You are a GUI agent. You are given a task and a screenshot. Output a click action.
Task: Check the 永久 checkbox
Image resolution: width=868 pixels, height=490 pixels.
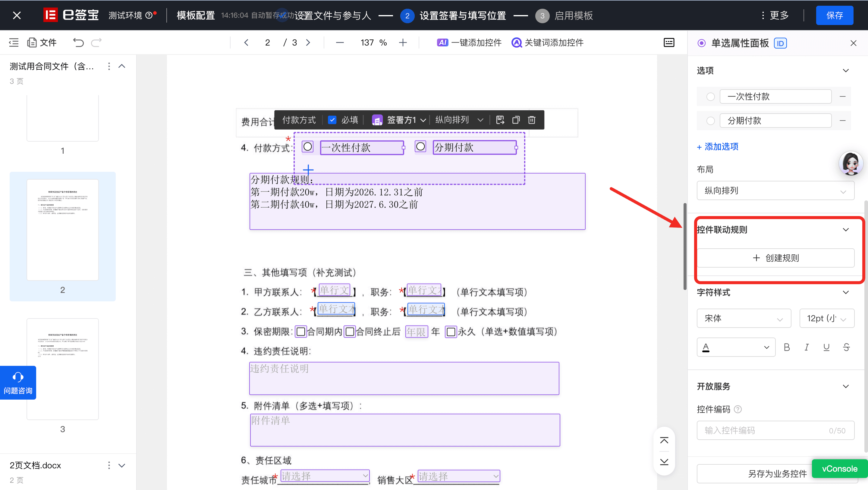coord(451,331)
